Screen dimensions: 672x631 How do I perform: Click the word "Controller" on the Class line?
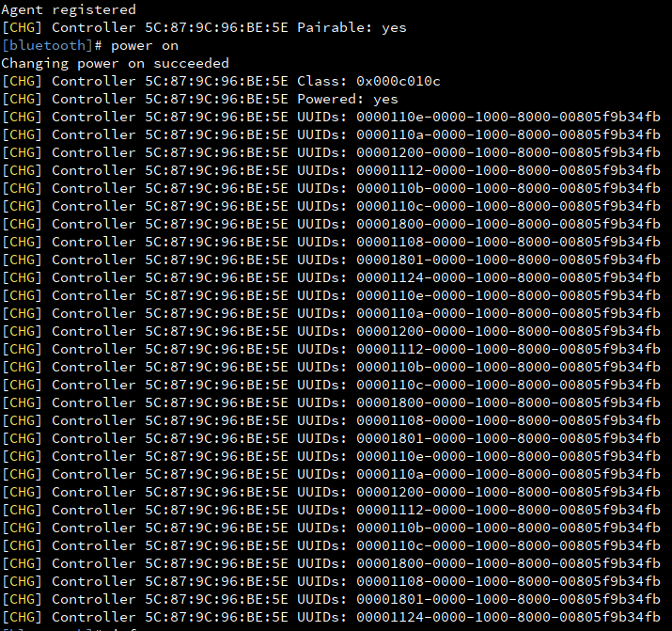(x=94, y=81)
